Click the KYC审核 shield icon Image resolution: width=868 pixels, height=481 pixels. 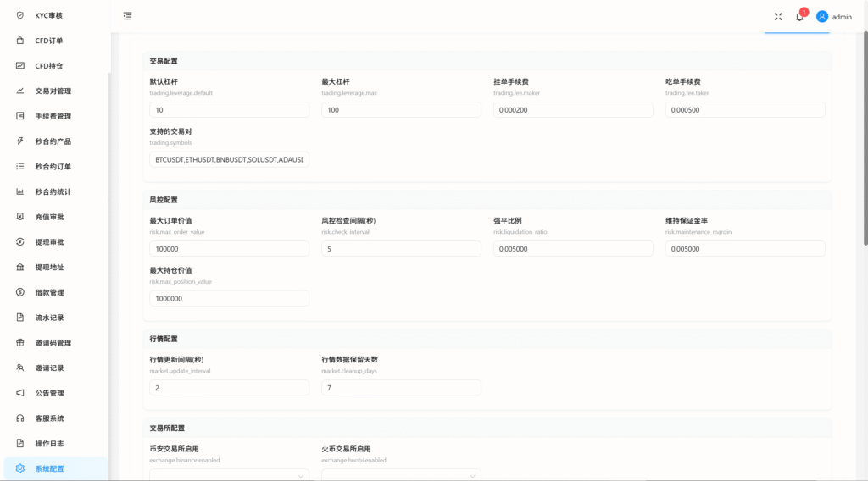(x=20, y=15)
